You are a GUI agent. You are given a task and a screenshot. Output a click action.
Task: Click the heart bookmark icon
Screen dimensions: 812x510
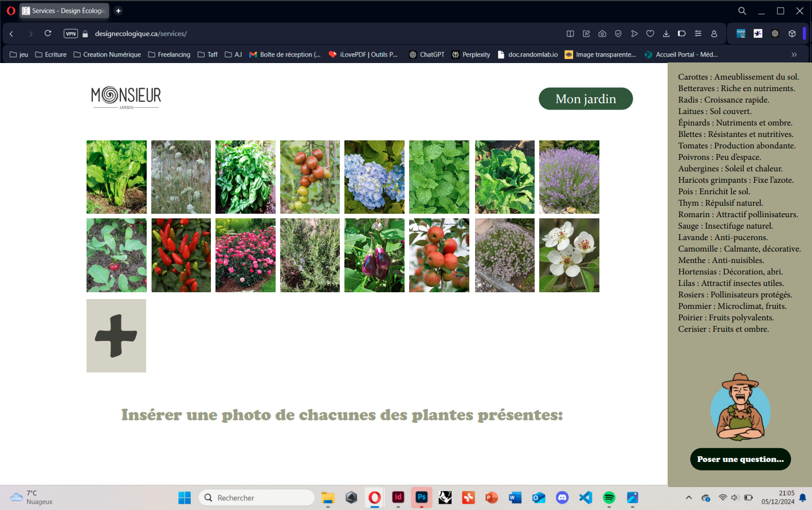coord(650,34)
